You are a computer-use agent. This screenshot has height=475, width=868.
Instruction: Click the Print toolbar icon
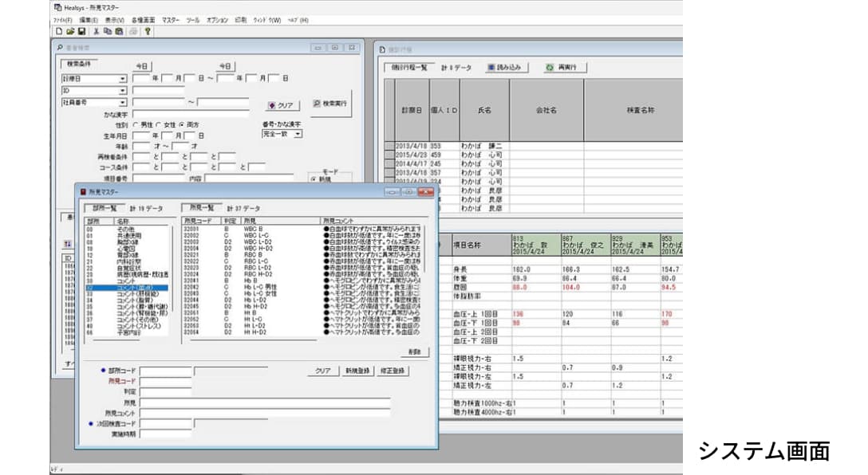[133, 31]
